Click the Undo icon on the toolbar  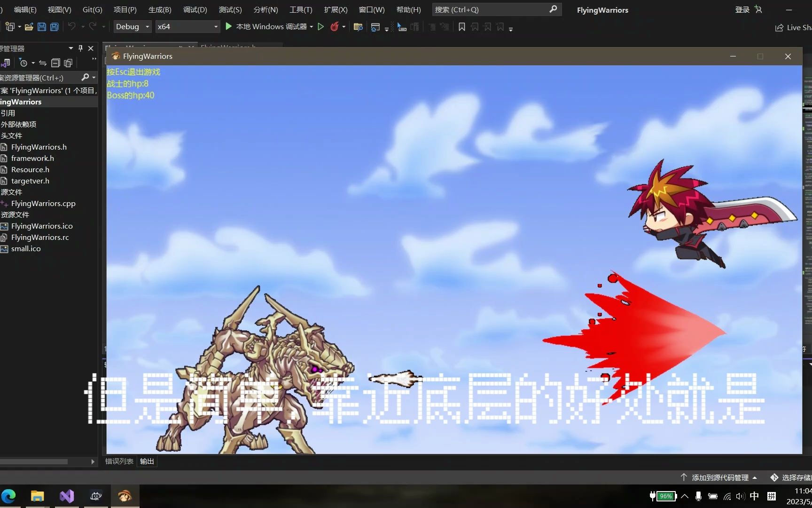[x=71, y=27]
